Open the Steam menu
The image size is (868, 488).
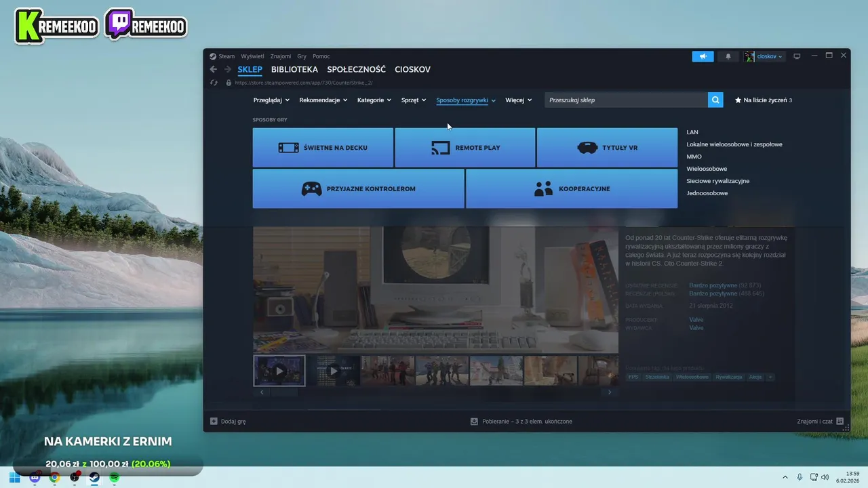pyautogui.click(x=222, y=56)
